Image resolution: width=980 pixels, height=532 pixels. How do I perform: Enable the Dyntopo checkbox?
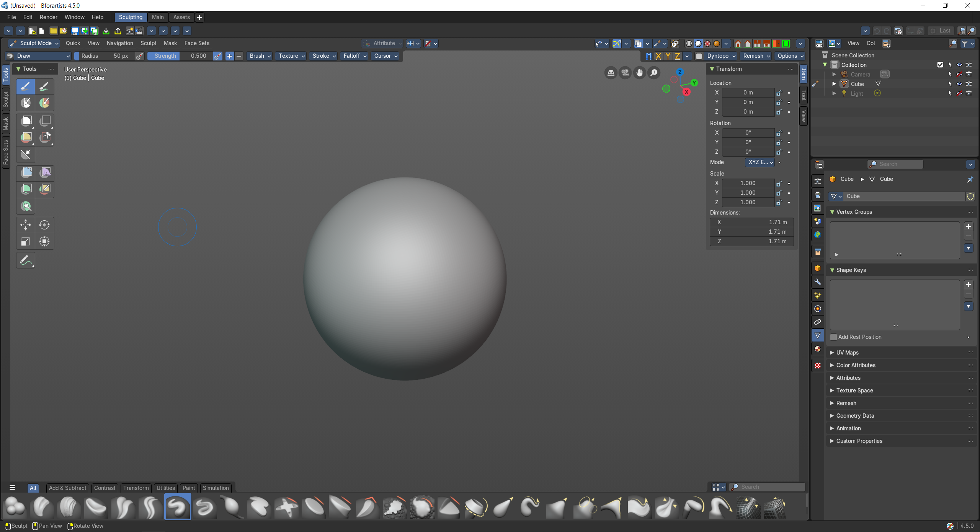(699, 56)
